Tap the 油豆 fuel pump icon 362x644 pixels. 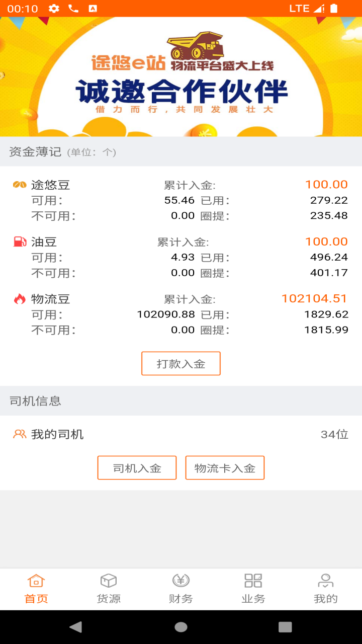tap(20, 242)
